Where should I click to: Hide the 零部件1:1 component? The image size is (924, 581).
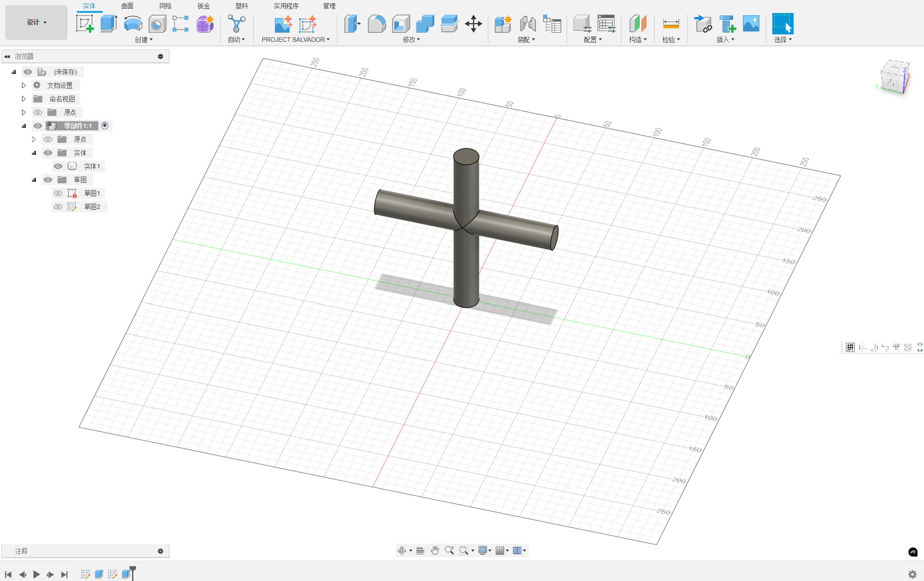pos(38,126)
